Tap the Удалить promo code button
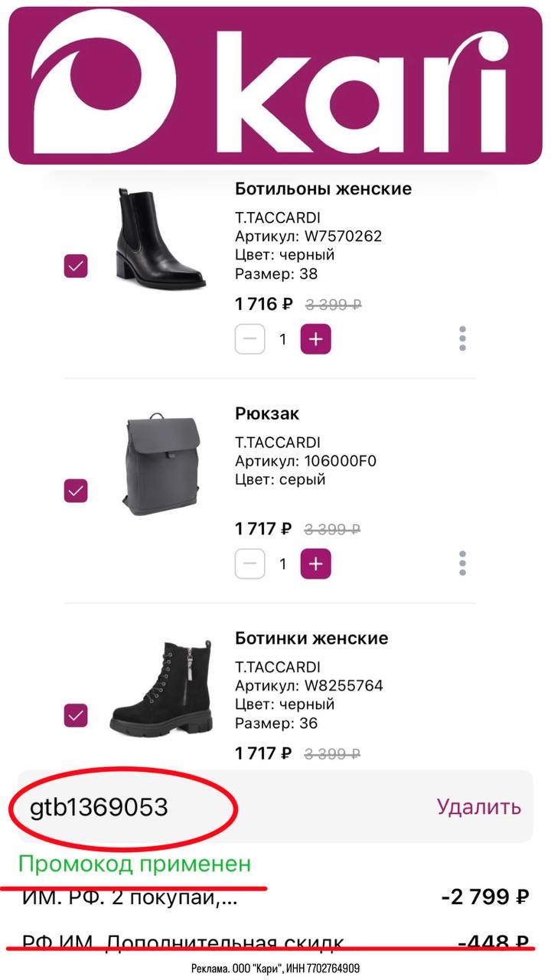551x980 pixels. tap(478, 806)
